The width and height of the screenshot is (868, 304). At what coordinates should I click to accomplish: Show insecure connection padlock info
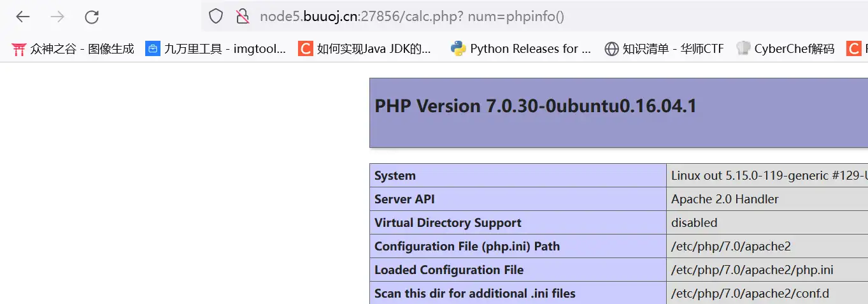[242, 17]
